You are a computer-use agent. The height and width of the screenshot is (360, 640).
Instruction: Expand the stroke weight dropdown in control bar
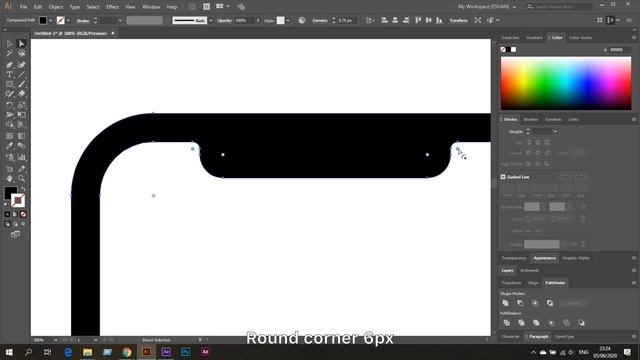(120, 20)
